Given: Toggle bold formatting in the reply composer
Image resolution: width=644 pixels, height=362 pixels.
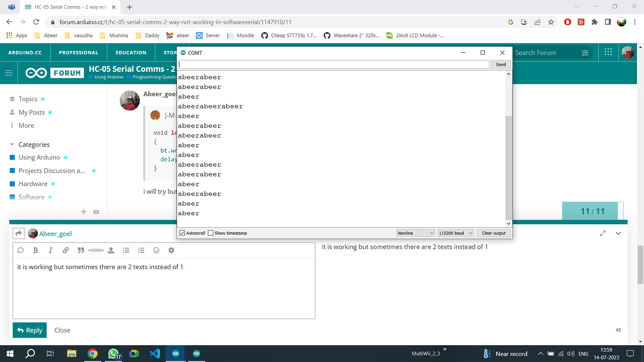Looking at the screenshot, I should [35, 250].
